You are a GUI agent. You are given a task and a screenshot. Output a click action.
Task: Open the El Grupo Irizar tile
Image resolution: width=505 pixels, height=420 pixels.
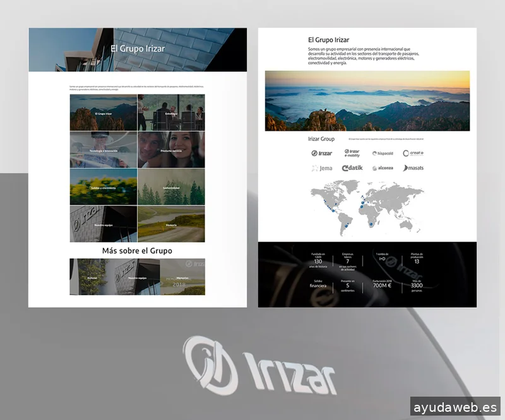(x=104, y=112)
